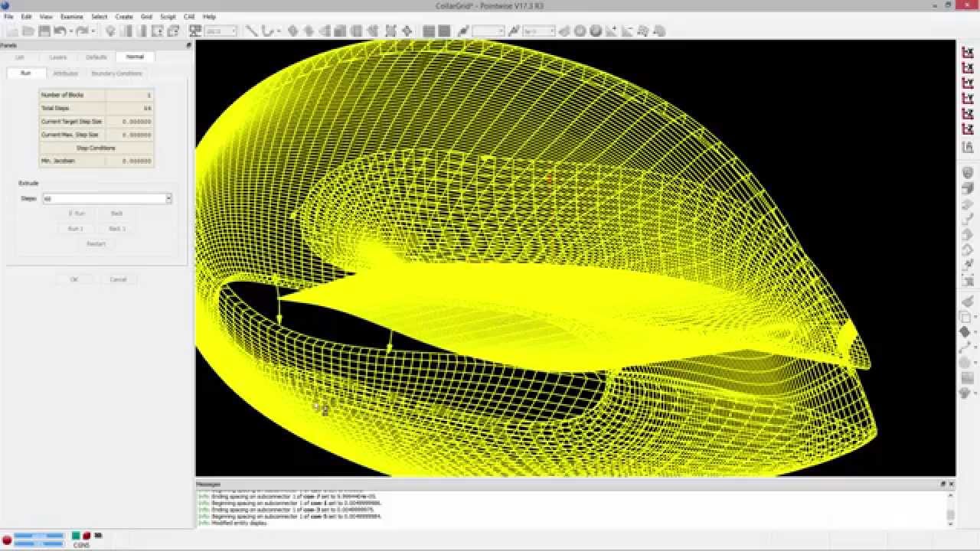Select the Normal panel tab

(135, 57)
